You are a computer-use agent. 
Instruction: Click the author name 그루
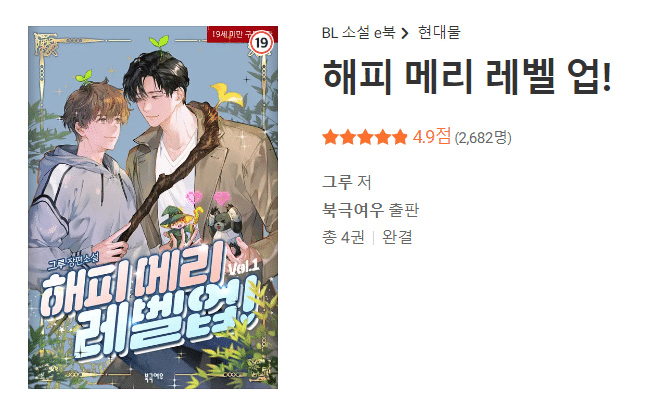pyautogui.click(x=337, y=182)
